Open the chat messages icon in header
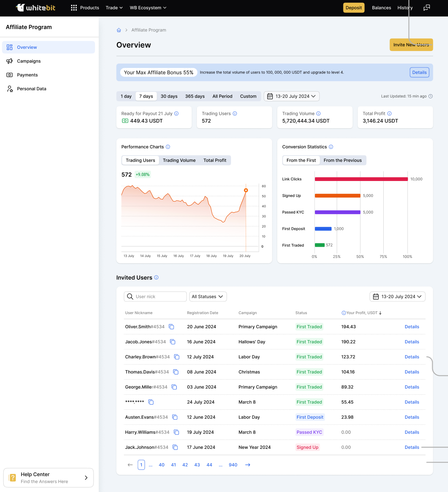The width and height of the screenshot is (448, 492). (x=427, y=8)
